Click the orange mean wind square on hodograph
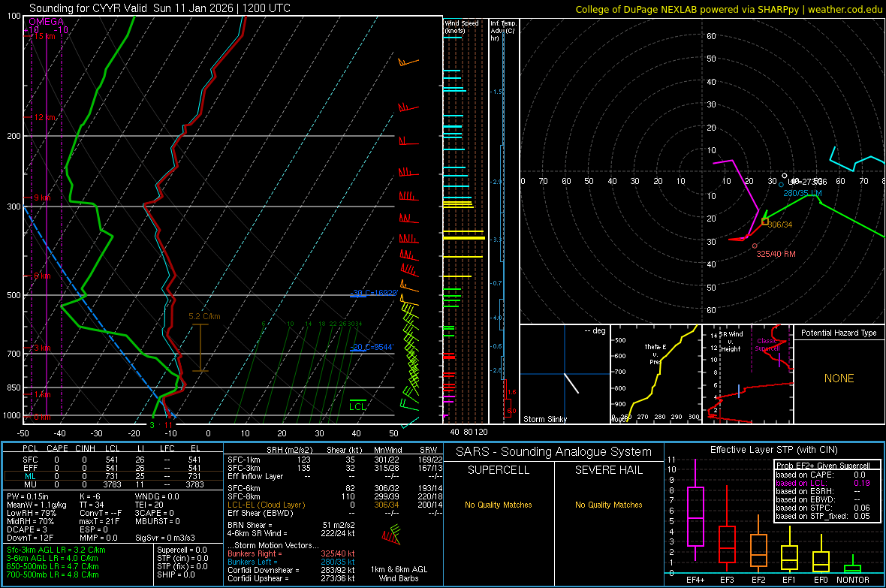The width and height of the screenshot is (886, 588). [x=764, y=222]
